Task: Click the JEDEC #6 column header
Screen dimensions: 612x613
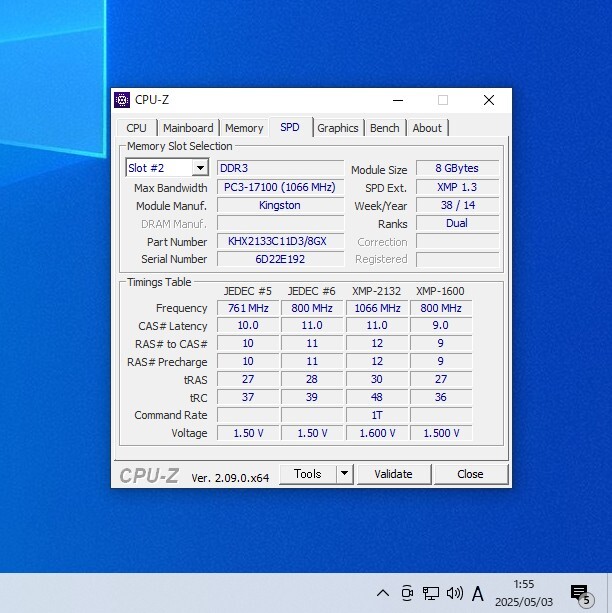Action: pyautogui.click(x=312, y=291)
